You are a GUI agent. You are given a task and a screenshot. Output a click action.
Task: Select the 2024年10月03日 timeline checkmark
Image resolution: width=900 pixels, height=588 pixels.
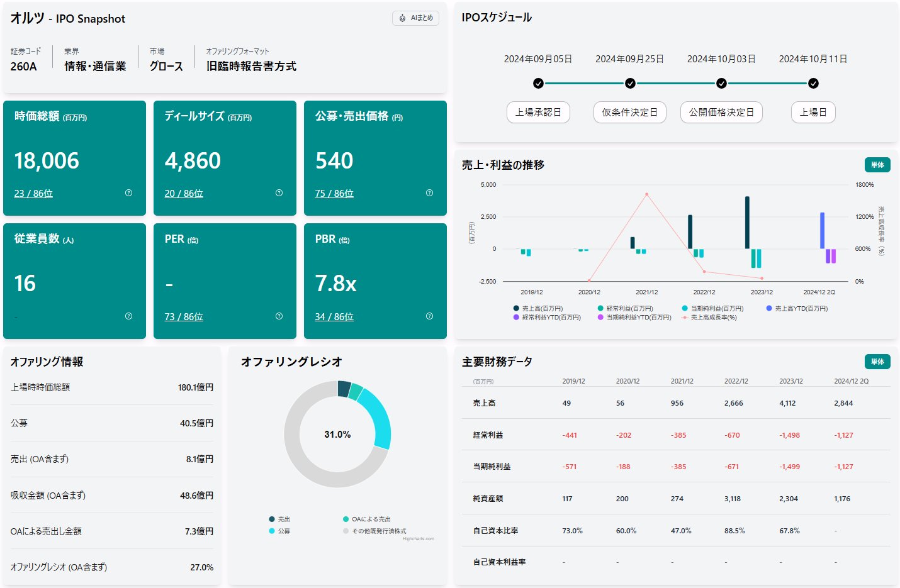(x=721, y=83)
